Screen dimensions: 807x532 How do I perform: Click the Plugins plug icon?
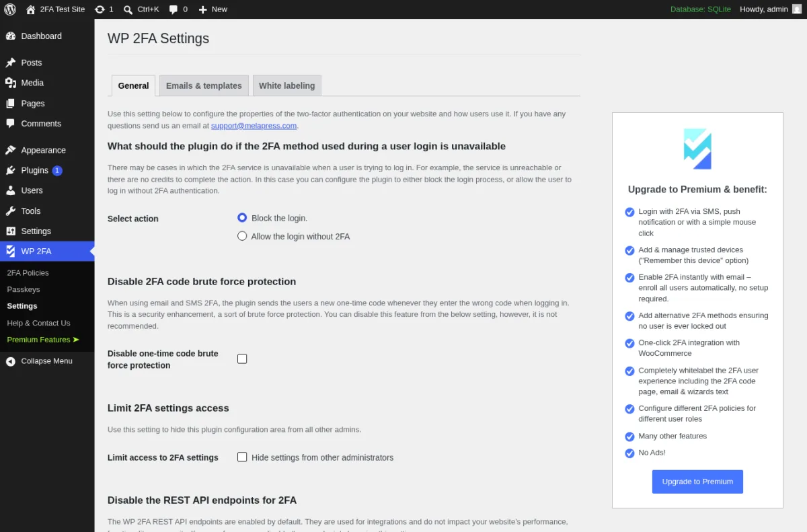pos(11,170)
